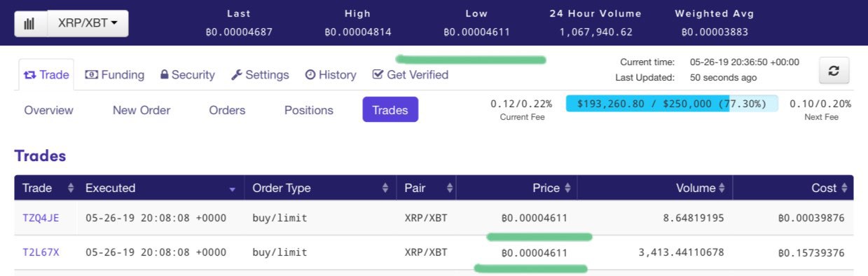Open History with the clock icon
The width and height of the screenshot is (868, 276).
point(331,75)
